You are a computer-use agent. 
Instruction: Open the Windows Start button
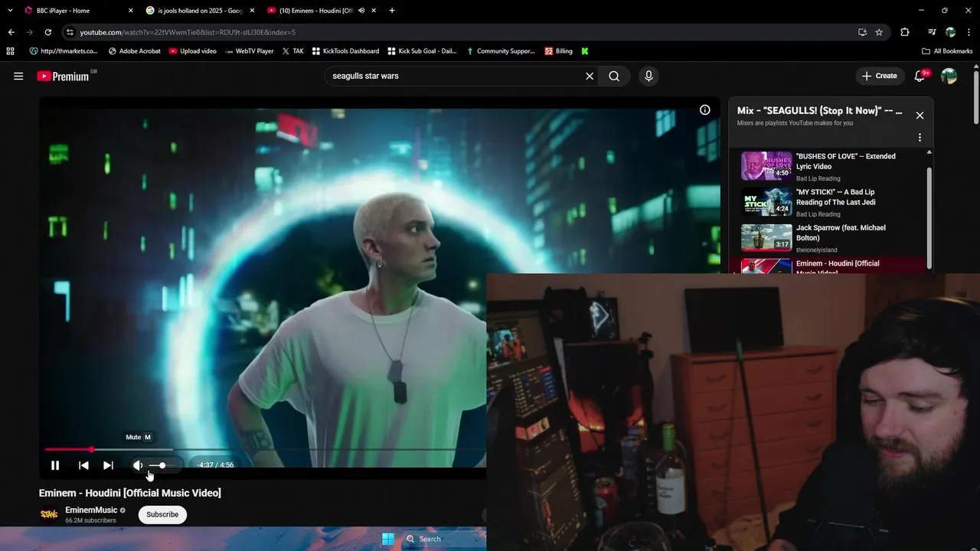[x=388, y=539]
